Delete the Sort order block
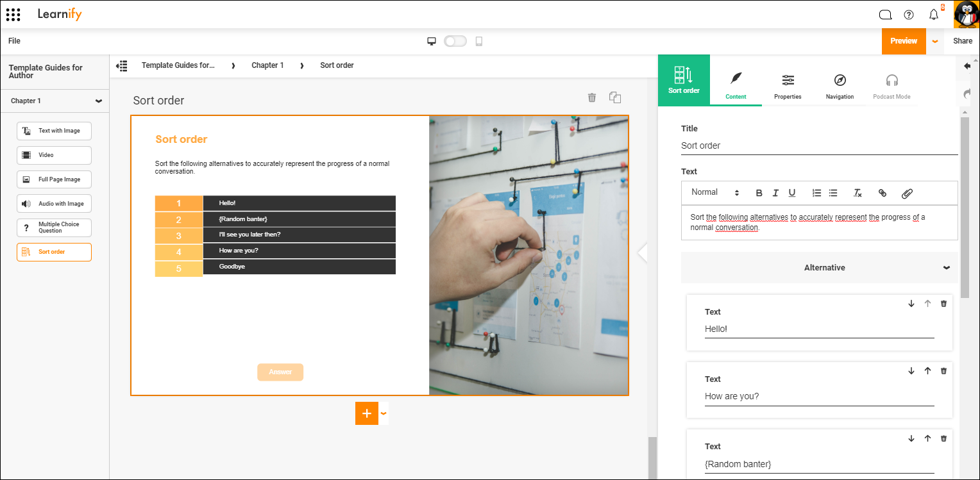Image resolution: width=980 pixels, height=480 pixels. tap(591, 97)
